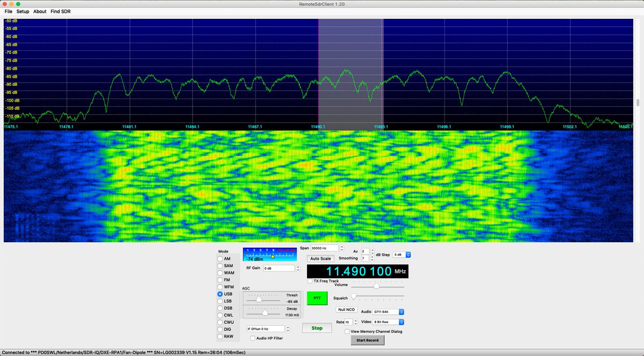Click the -80 dB scale label
The height and width of the screenshot is (356, 644).
(x=11, y=68)
